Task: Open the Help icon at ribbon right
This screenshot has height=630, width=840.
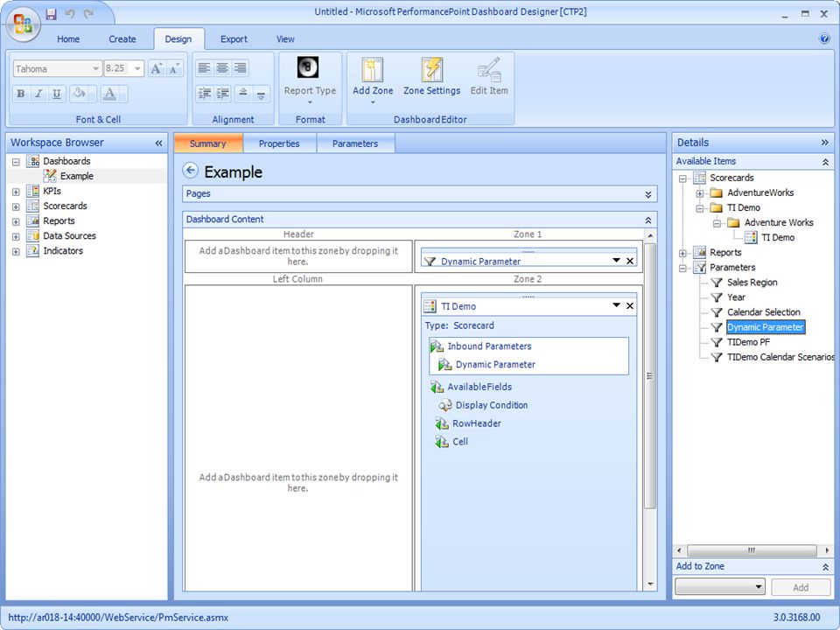Action: (824, 38)
